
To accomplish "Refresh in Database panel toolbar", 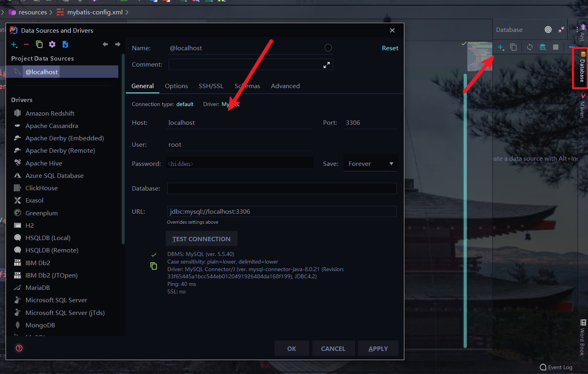I will click(530, 47).
